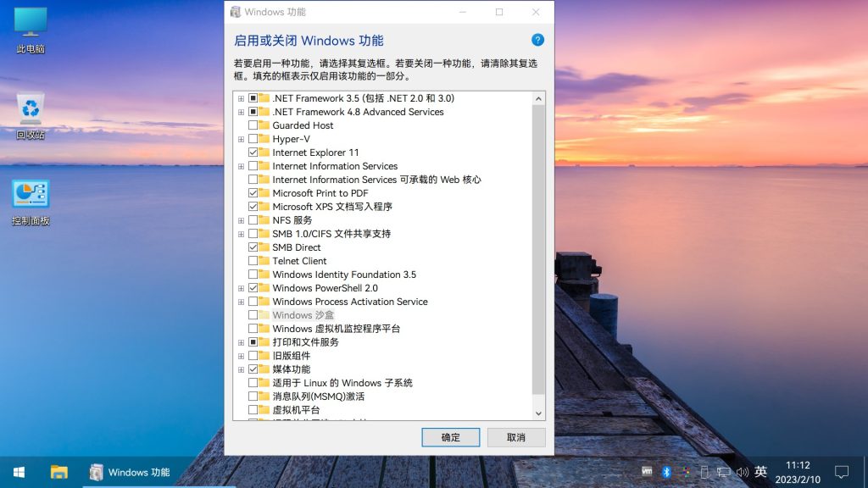Image resolution: width=868 pixels, height=488 pixels.
Task: Click the scrollbar down arrow in feature list
Action: [x=538, y=413]
